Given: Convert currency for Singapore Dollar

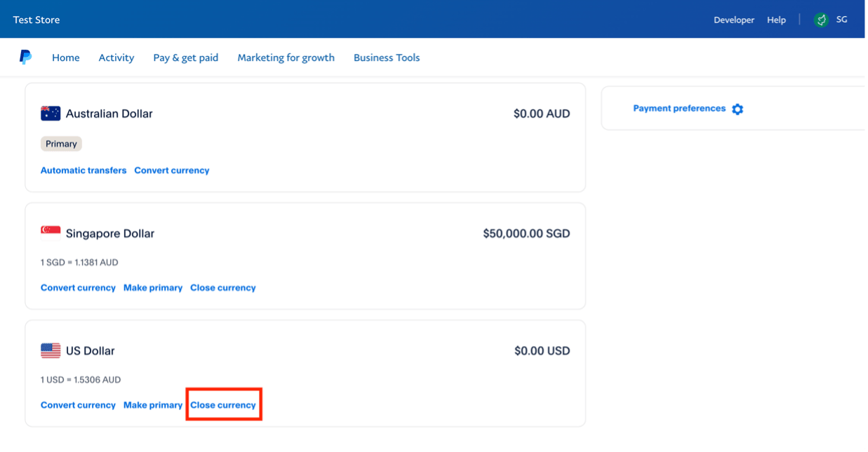Looking at the screenshot, I should pos(78,288).
